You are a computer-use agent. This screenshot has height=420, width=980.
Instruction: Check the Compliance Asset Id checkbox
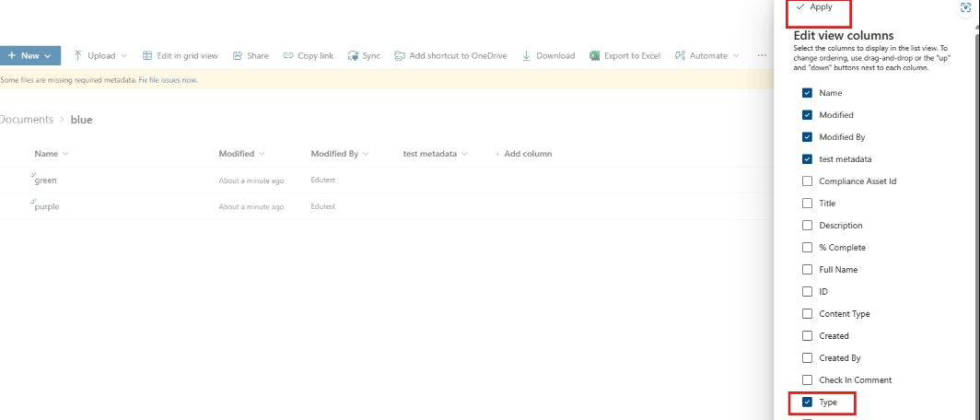[807, 181]
